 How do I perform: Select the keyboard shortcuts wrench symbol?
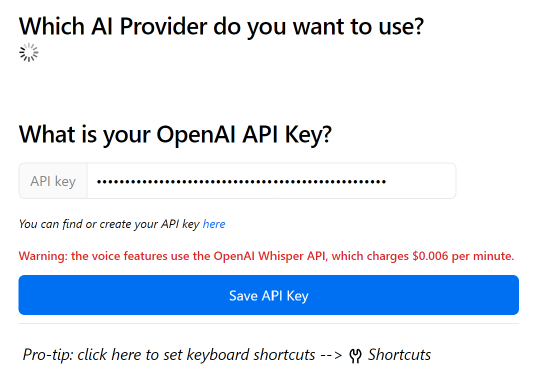[x=356, y=355]
